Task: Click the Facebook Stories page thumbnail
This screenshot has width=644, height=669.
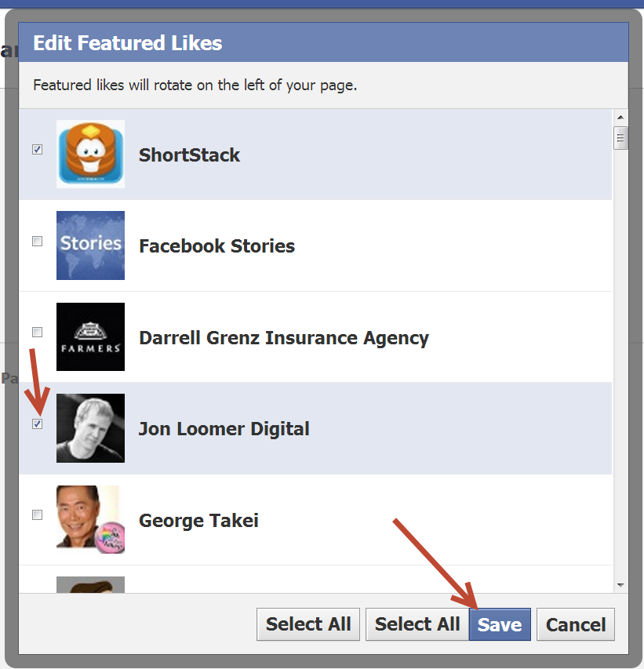Action: [90, 245]
